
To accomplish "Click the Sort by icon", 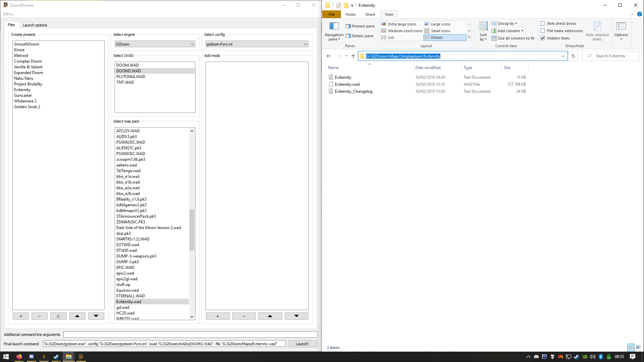I will click(x=483, y=31).
